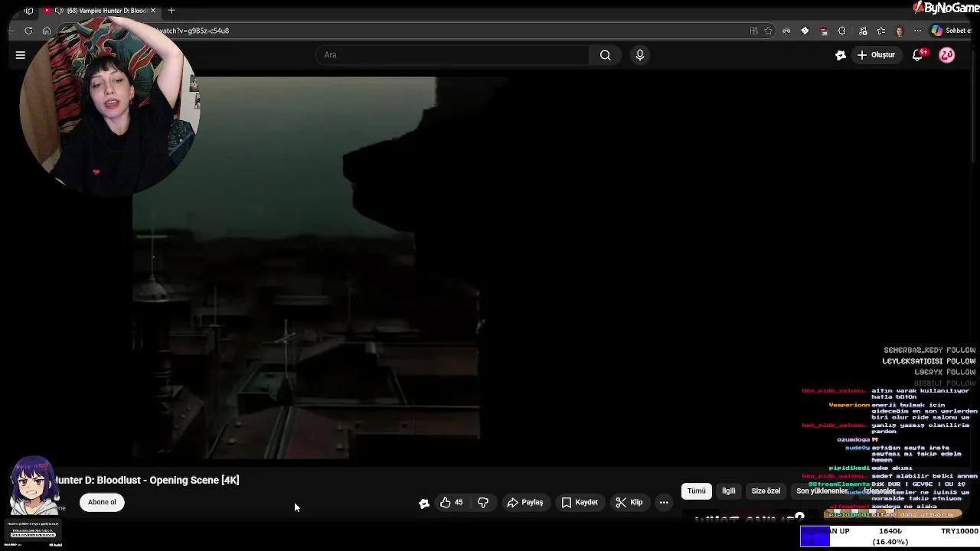
Task: Click the icon left of the Oluştur button
Action: pyautogui.click(x=841, y=55)
